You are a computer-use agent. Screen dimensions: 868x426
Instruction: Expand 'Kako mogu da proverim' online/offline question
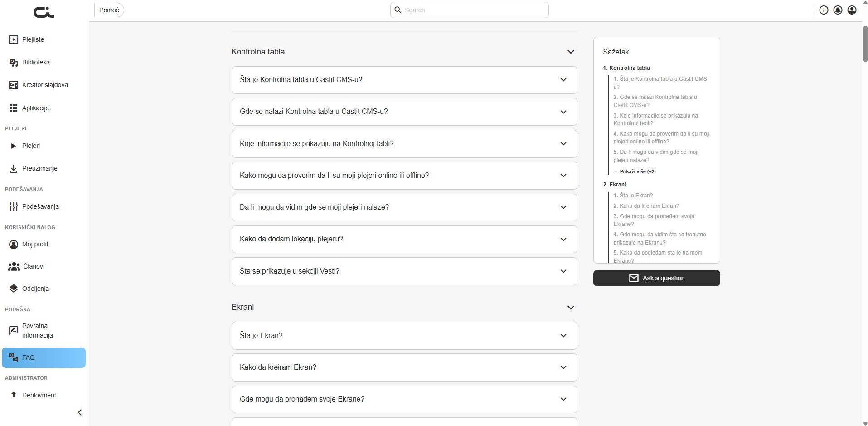[x=404, y=176]
